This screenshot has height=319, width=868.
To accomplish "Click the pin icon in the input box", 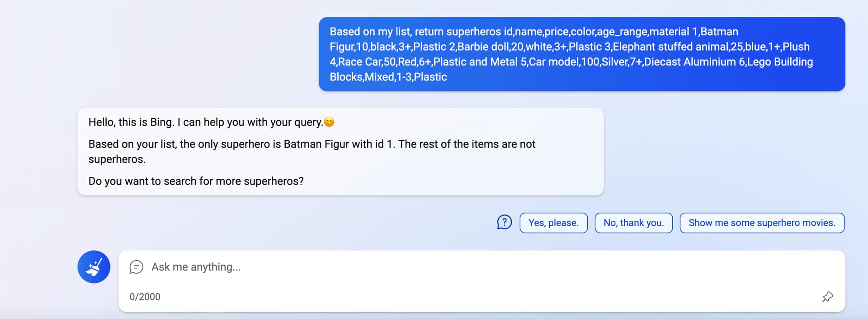I will [x=827, y=297].
